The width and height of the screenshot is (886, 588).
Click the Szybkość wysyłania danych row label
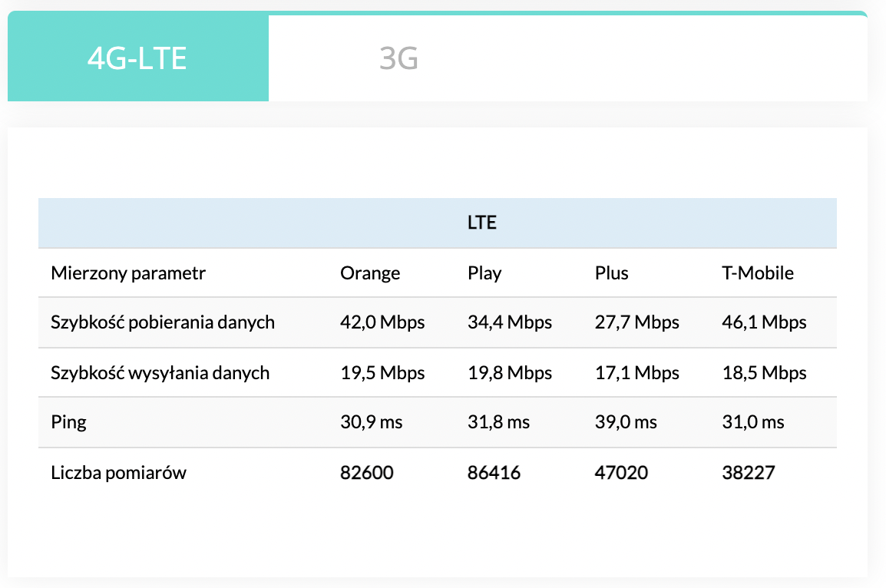[160, 373]
